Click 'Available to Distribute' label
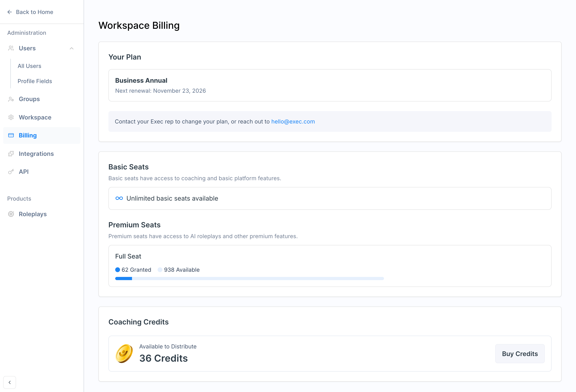Screen dimensions: 576x392 168,346
